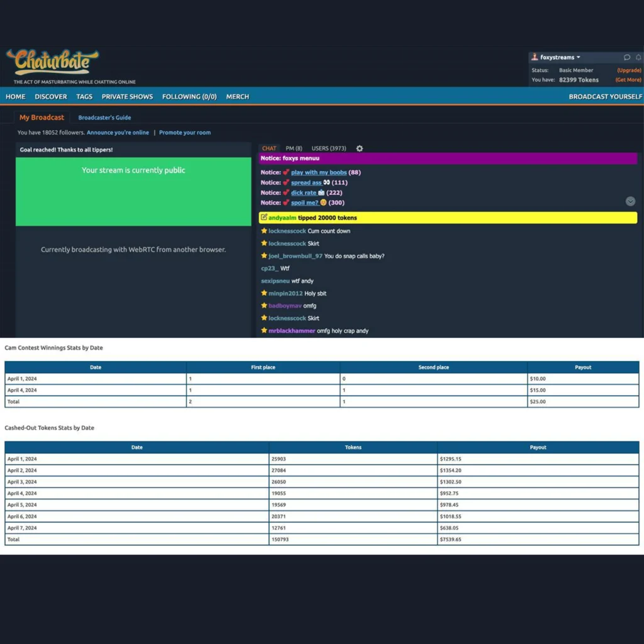Go to the HOME menu item

pyautogui.click(x=16, y=96)
